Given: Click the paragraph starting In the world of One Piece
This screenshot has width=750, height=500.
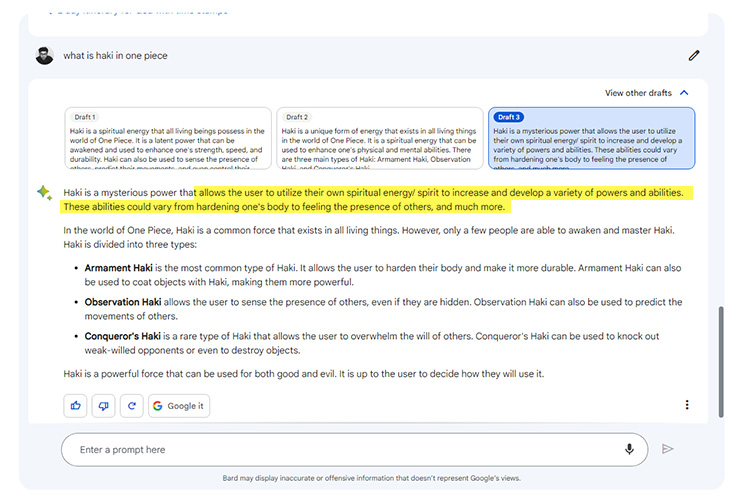Looking at the screenshot, I should click(369, 237).
